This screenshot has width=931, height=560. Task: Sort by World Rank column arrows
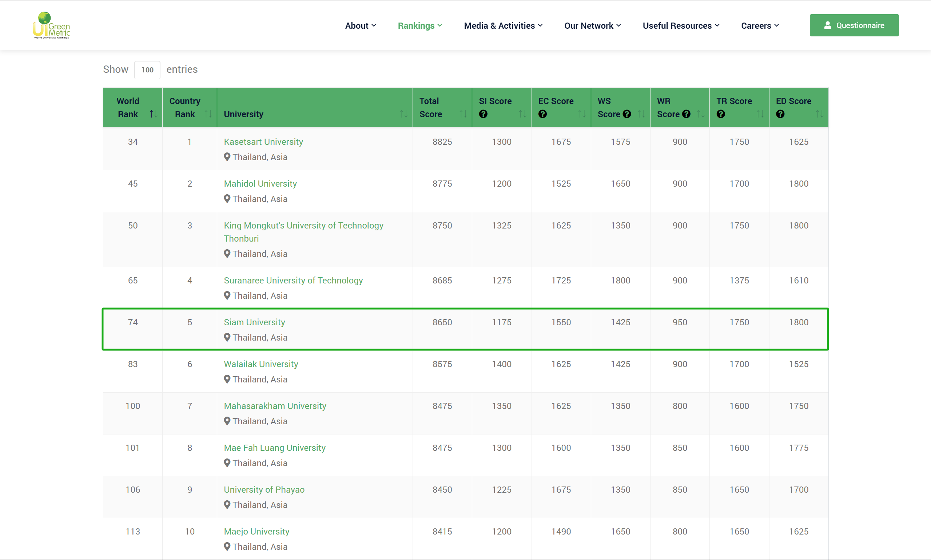pos(153,114)
